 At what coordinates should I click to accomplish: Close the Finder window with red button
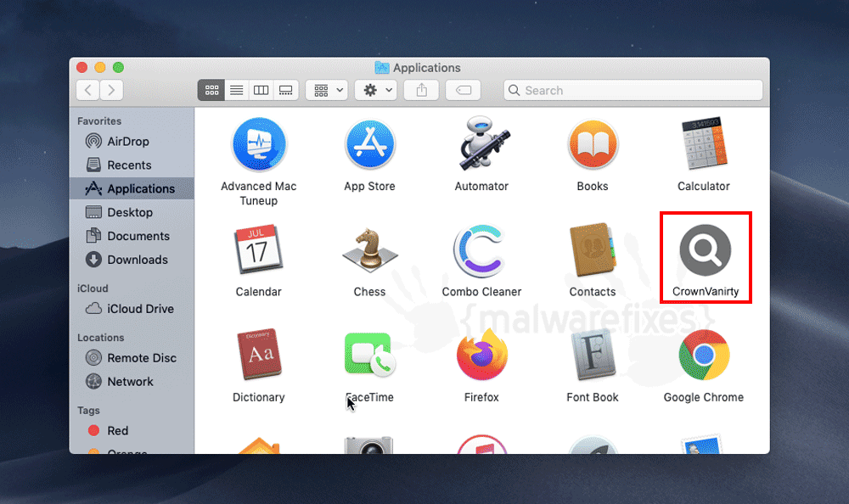tap(82, 67)
